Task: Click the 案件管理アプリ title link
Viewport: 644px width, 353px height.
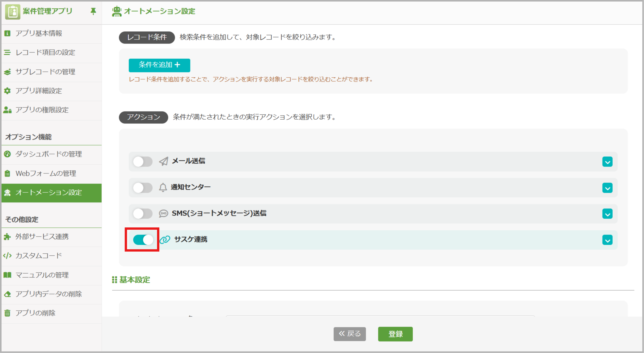Action: (x=47, y=11)
